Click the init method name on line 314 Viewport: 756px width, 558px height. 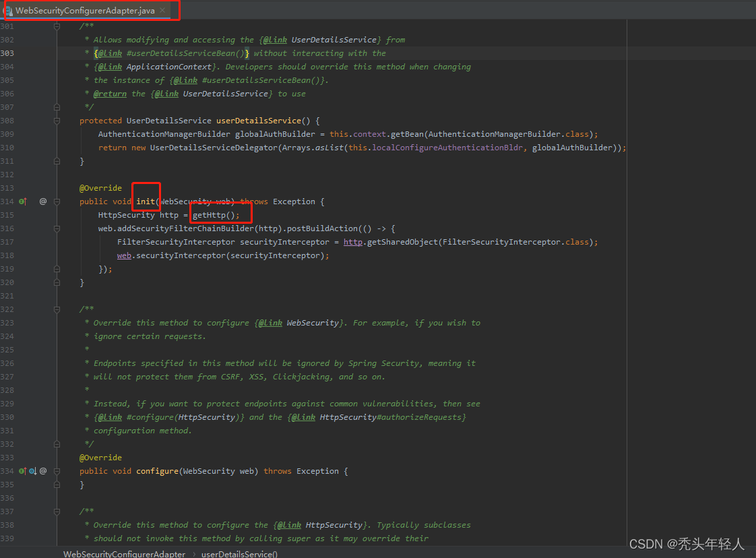tap(146, 201)
